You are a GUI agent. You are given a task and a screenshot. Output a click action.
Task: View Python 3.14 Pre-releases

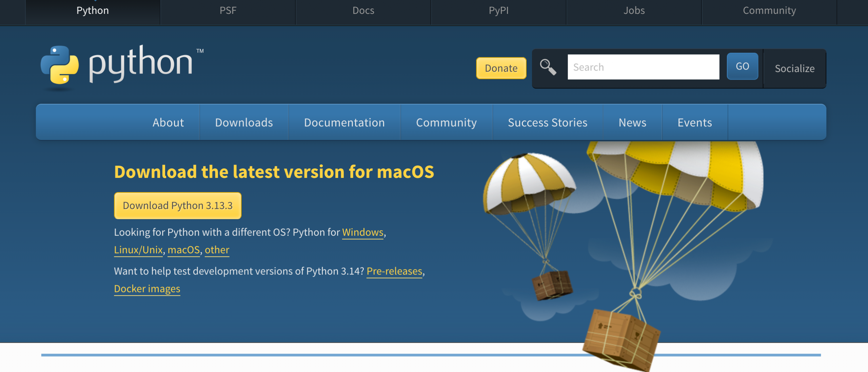click(394, 271)
